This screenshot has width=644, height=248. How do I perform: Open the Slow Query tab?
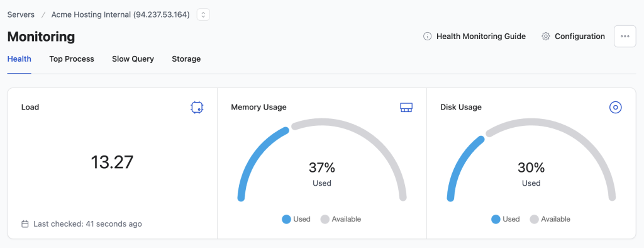coord(133,59)
